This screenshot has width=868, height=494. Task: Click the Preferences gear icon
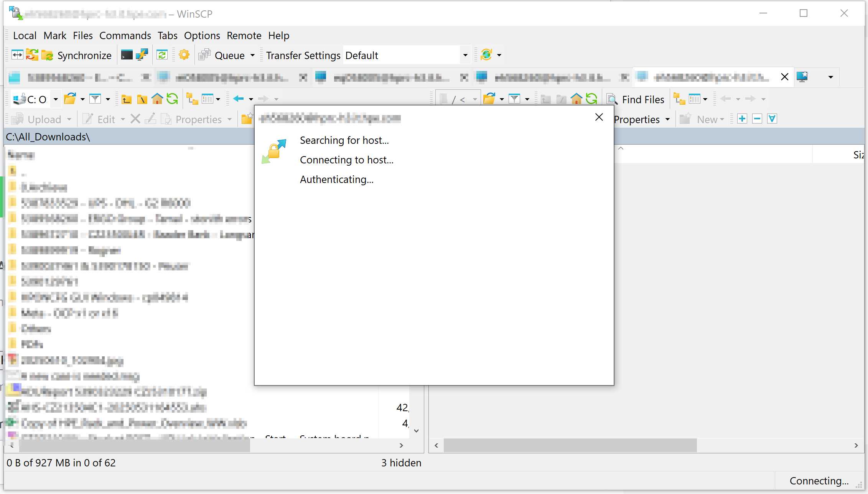[x=184, y=55]
